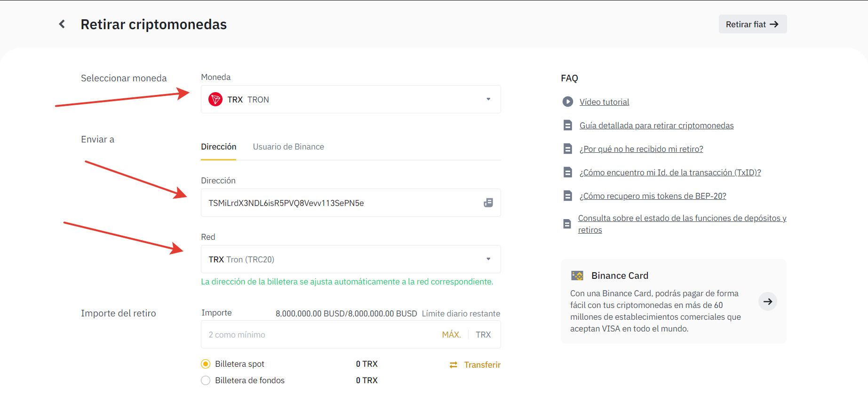Open ¿Por qué no he recibido mi retiro? link
868x402 pixels.
coord(641,149)
